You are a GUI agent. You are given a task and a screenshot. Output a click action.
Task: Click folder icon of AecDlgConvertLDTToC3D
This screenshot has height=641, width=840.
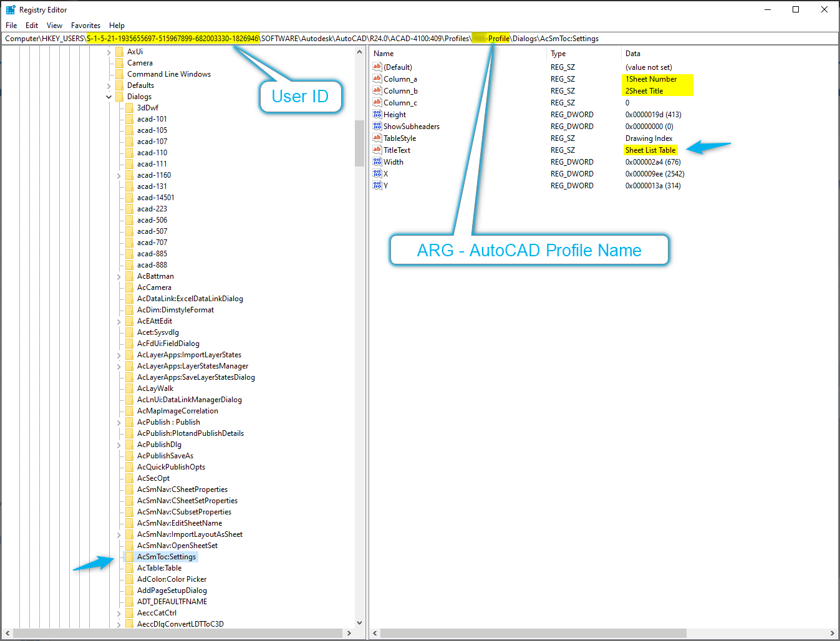click(130, 624)
